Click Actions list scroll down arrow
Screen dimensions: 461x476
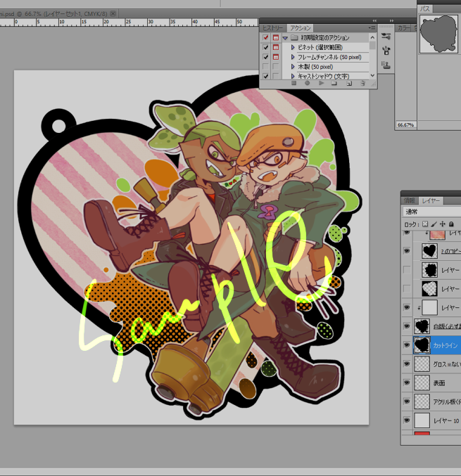[372, 75]
